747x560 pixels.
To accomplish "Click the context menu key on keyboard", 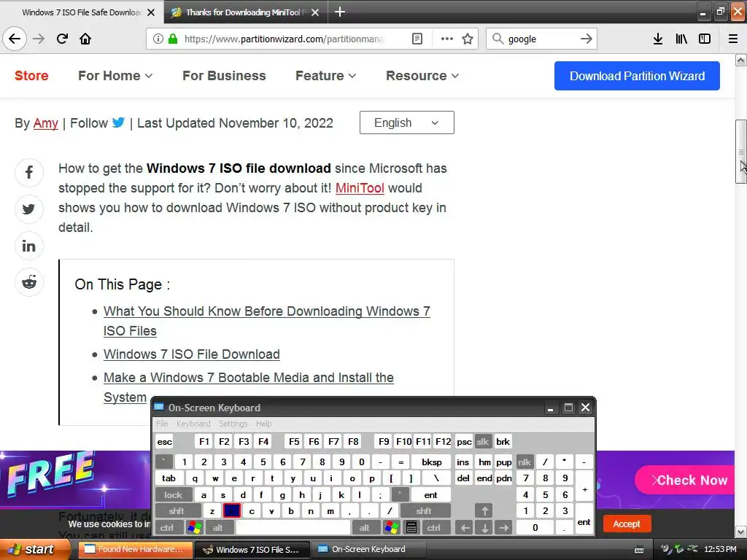I will [x=411, y=527].
